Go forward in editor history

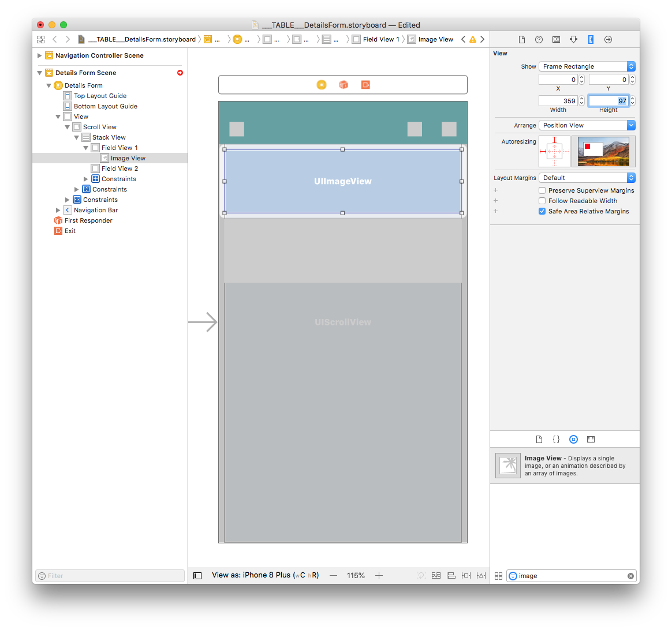(x=68, y=39)
